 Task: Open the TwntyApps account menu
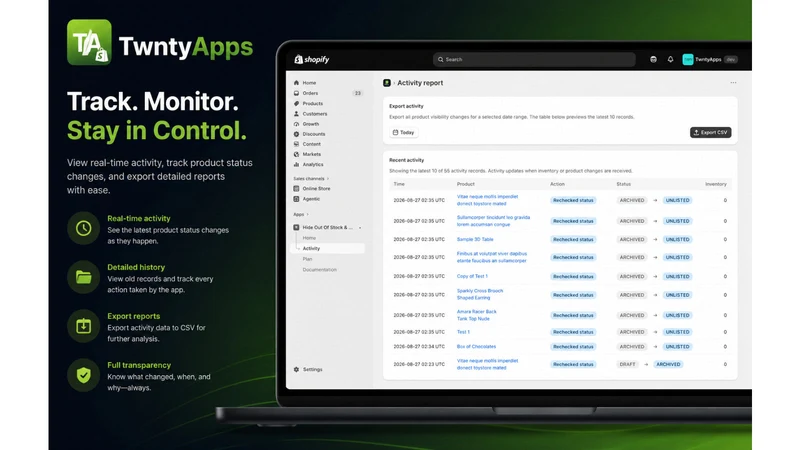(x=710, y=60)
